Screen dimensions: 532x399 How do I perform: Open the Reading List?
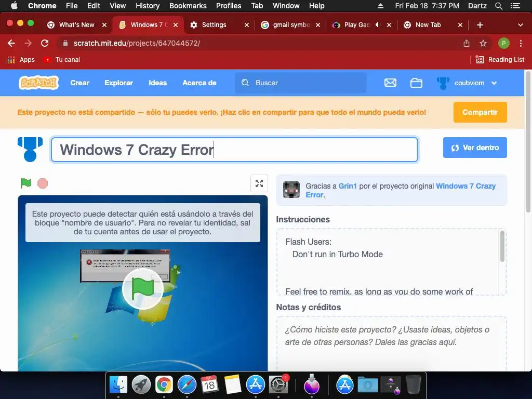tap(500, 60)
